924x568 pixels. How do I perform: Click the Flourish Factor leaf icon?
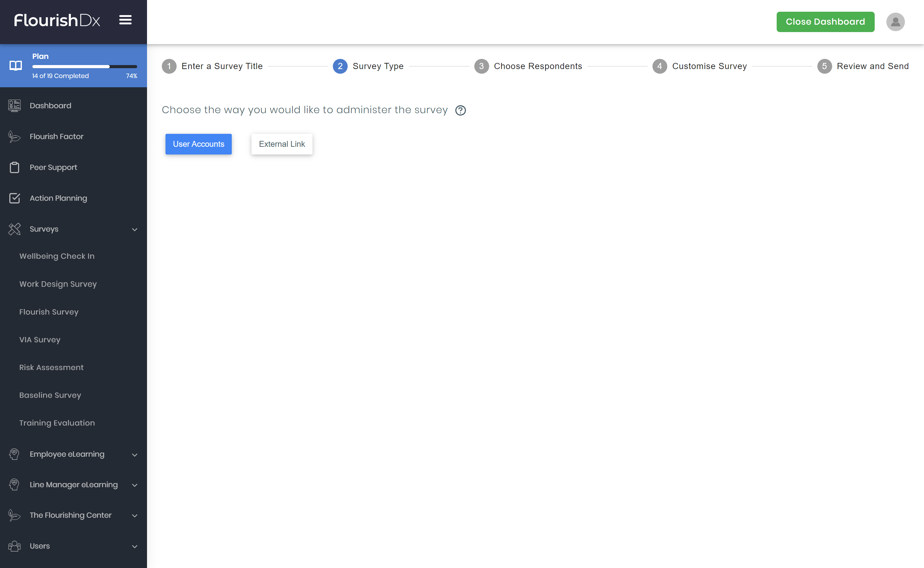point(14,136)
